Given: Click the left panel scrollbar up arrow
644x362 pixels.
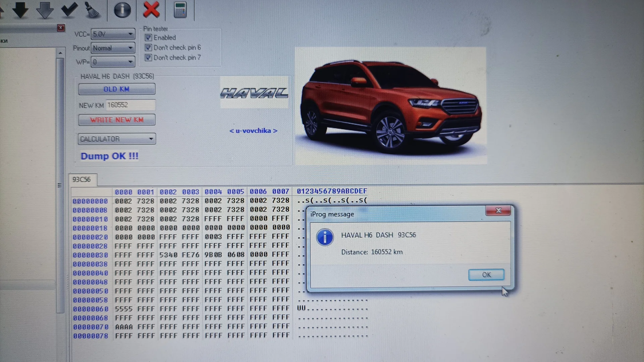Looking at the screenshot, I should [x=60, y=53].
